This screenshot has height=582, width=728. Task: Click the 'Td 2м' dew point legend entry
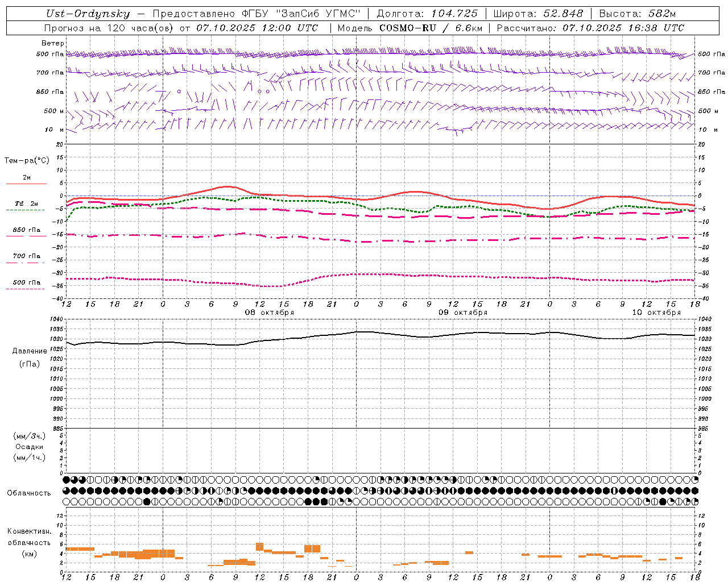[x=26, y=203]
